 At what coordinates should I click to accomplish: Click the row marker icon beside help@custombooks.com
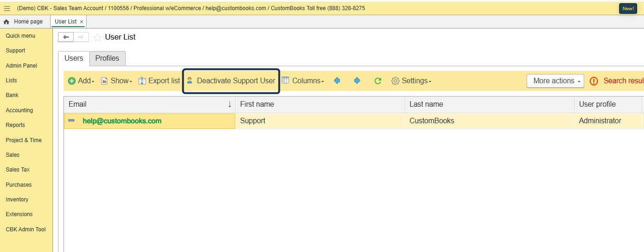[71, 120]
